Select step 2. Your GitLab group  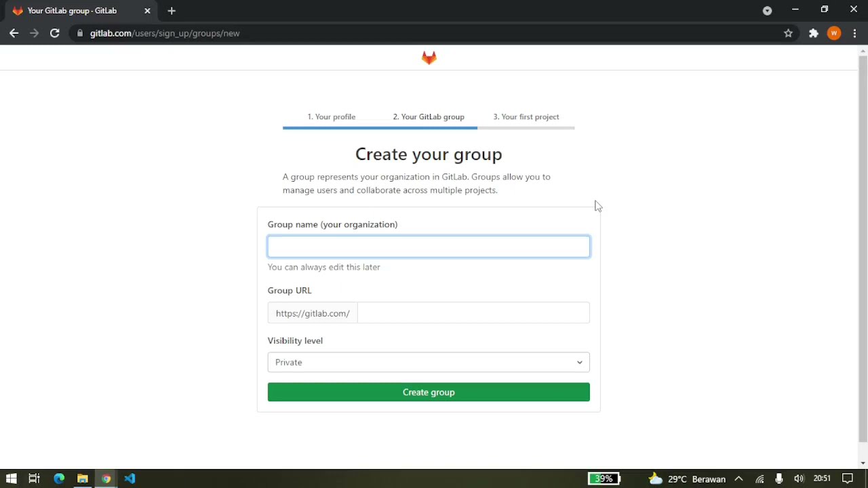(x=429, y=117)
